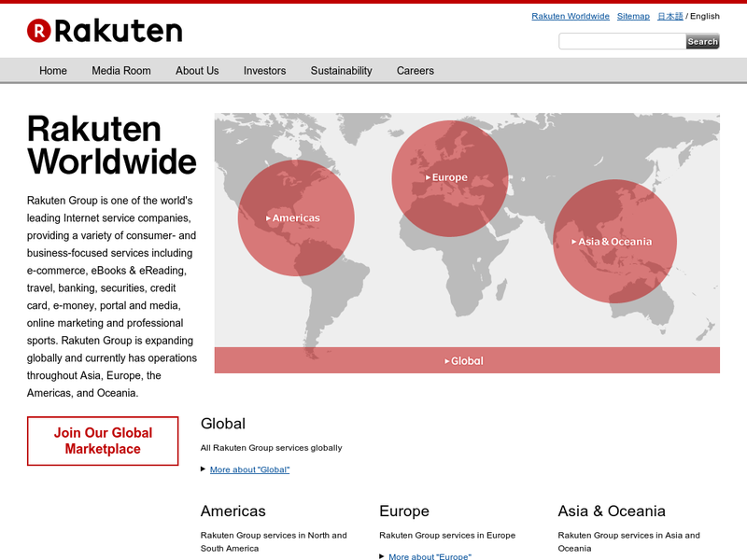Select the Americas circle on map
747x560 pixels.
[295, 217]
